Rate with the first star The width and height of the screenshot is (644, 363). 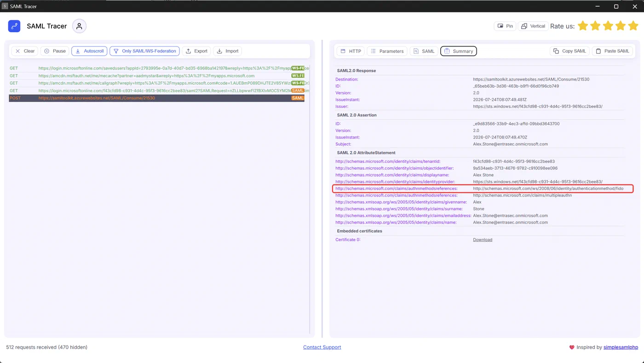tap(583, 26)
